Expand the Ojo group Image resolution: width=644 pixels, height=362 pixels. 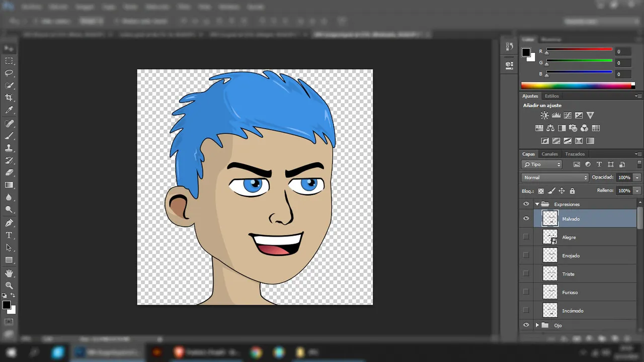[x=537, y=325]
